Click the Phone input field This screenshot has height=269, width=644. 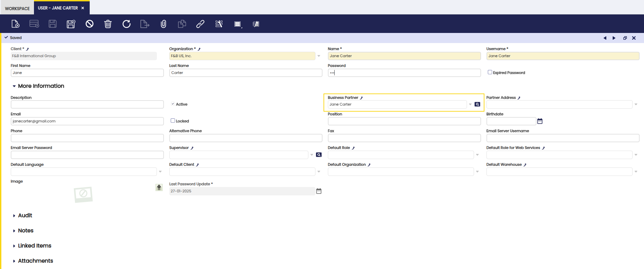point(87,138)
